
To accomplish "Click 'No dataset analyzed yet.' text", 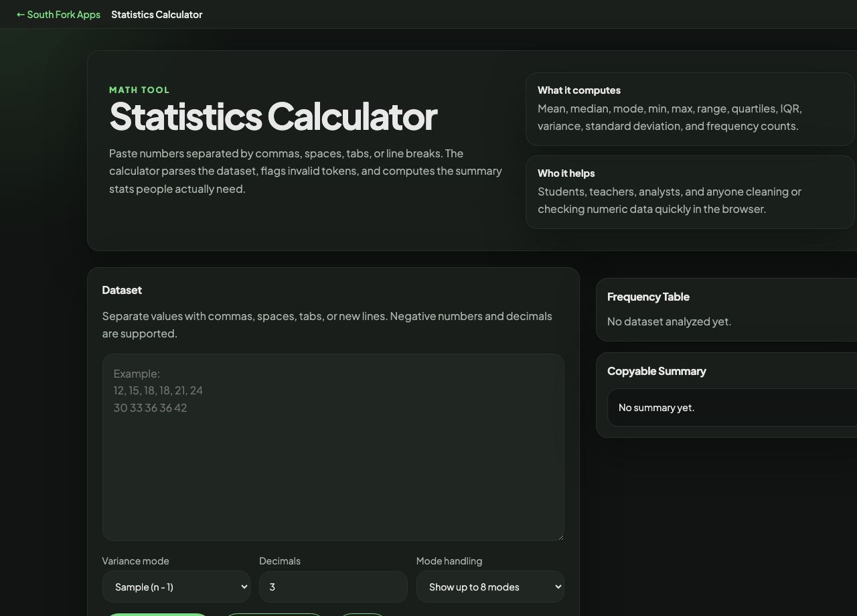I will tap(669, 321).
